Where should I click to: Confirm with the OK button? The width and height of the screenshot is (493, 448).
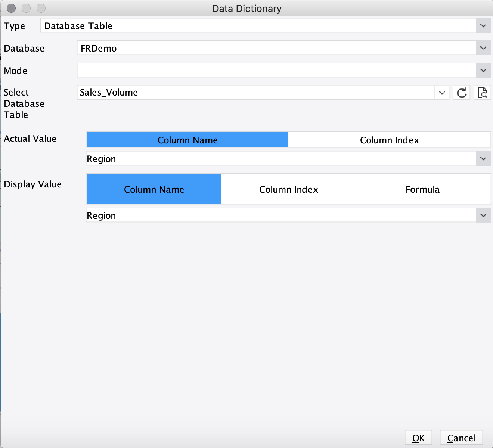point(418,438)
